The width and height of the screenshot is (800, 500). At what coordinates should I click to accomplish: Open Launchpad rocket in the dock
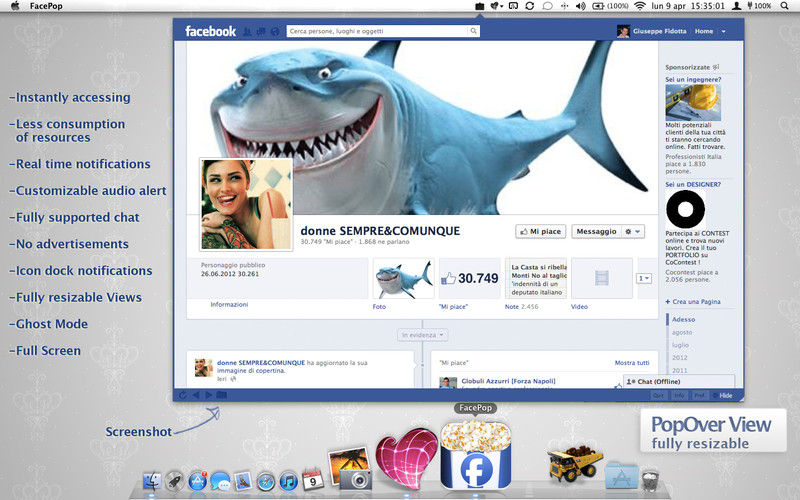(174, 481)
